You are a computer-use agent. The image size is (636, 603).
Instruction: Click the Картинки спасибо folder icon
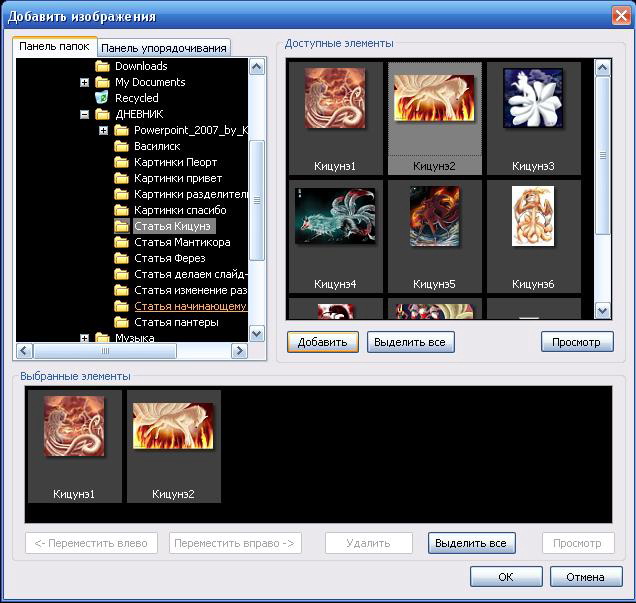pyautogui.click(x=121, y=210)
